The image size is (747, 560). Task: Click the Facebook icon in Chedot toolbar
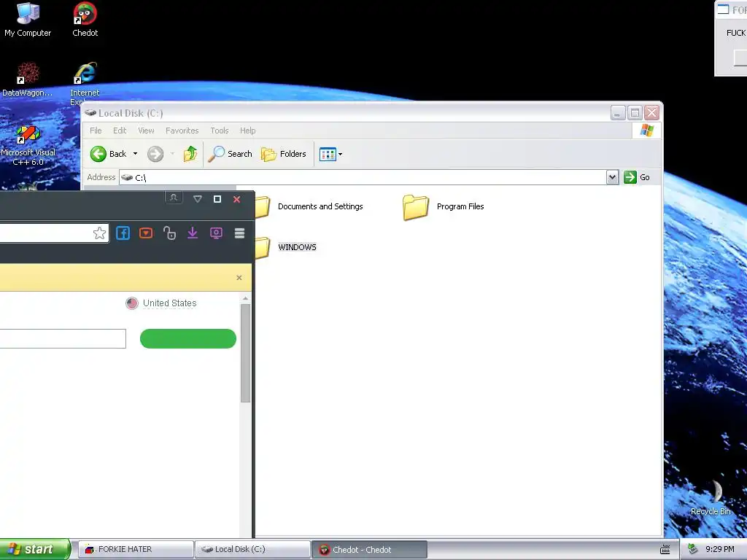[x=123, y=233]
